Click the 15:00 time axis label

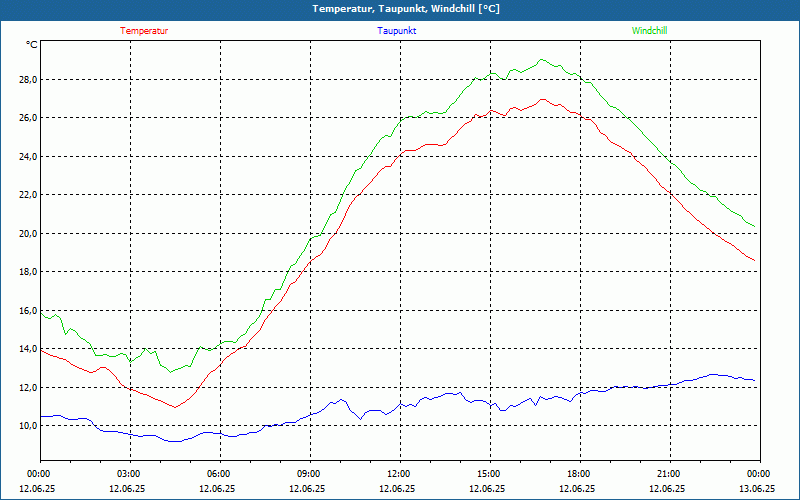tap(490, 474)
